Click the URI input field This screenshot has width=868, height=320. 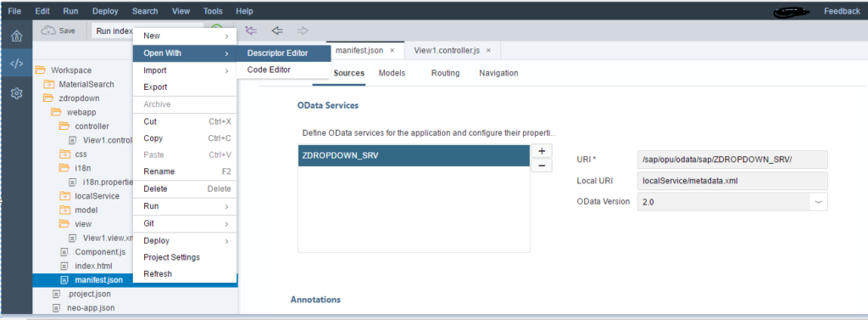(732, 160)
